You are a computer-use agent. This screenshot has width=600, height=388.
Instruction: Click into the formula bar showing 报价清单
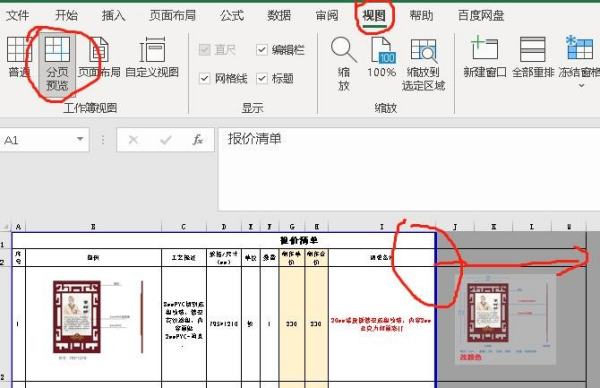pos(409,169)
